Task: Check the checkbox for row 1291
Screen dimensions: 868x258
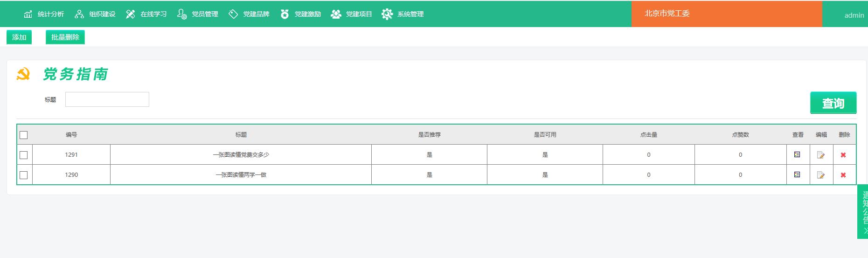Action: tap(24, 155)
